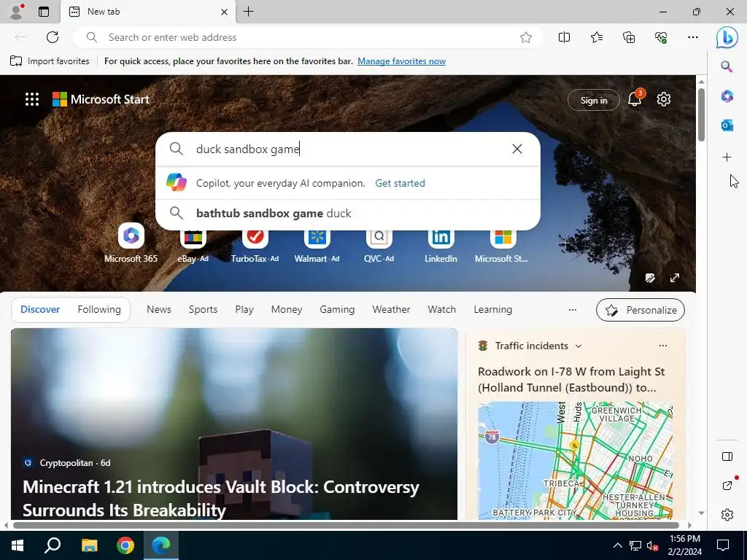The image size is (747, 560).
Task: Edit background image button
Action: tap(650, 278)
